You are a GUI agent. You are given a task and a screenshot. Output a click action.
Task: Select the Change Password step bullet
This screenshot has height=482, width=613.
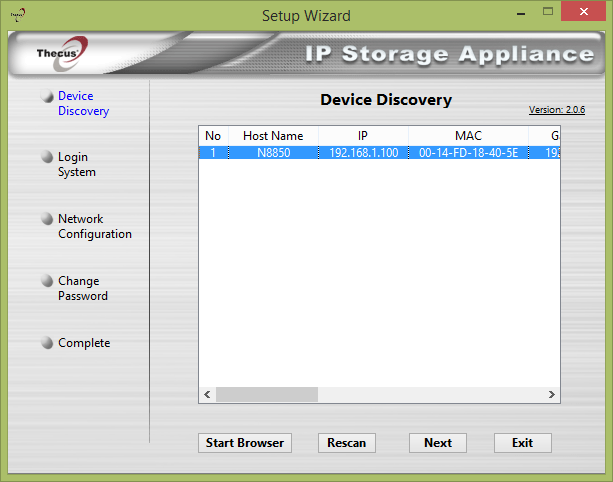(x=47, y=281)
